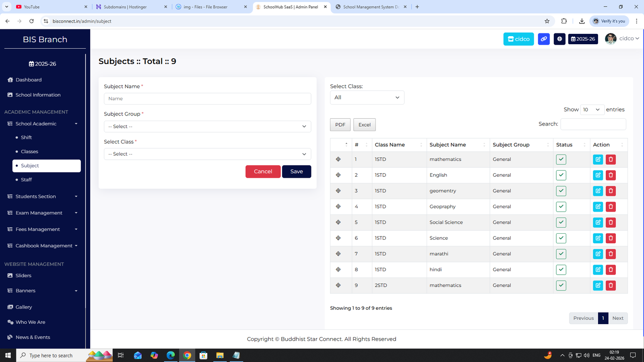Click the drag handle on the geomentry row
The width and height of the screenshot is (644, 362).
338,191
